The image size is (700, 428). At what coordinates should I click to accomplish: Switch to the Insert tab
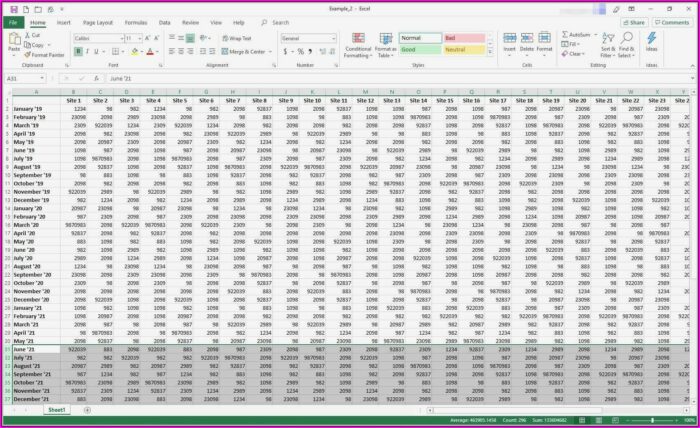(63, 22)
